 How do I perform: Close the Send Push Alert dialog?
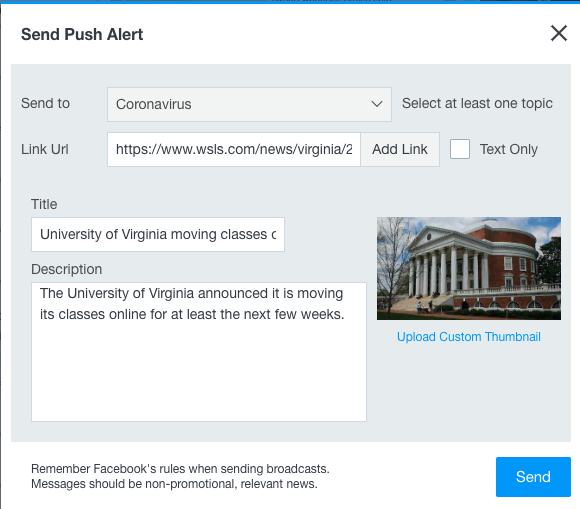(559, 34)
